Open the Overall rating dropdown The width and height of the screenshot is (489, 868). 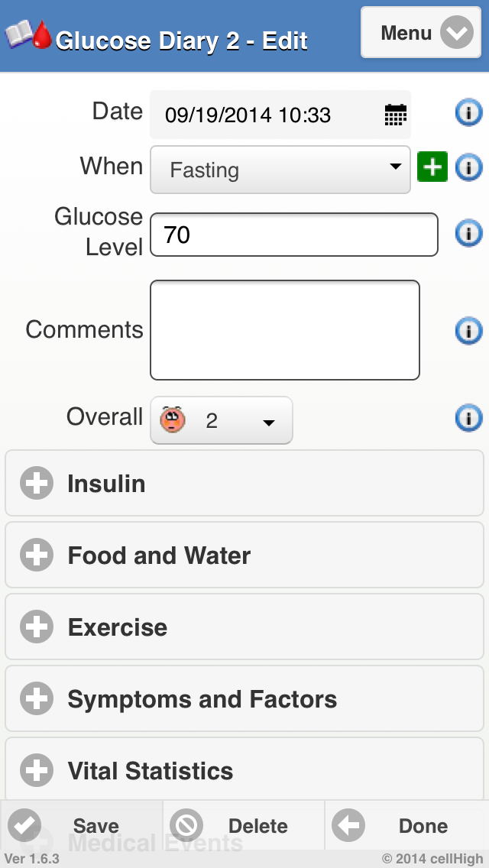pyautogui.click(x=222, y=420)
